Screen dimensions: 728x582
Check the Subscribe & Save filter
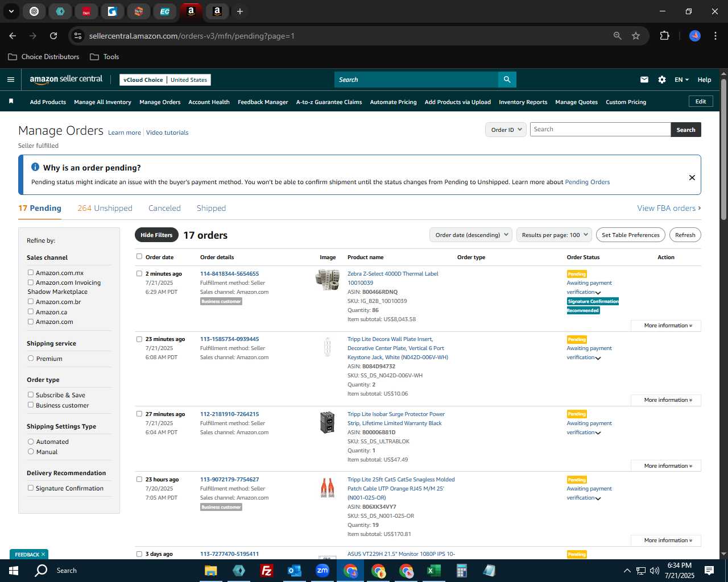[x=31, y=394]
